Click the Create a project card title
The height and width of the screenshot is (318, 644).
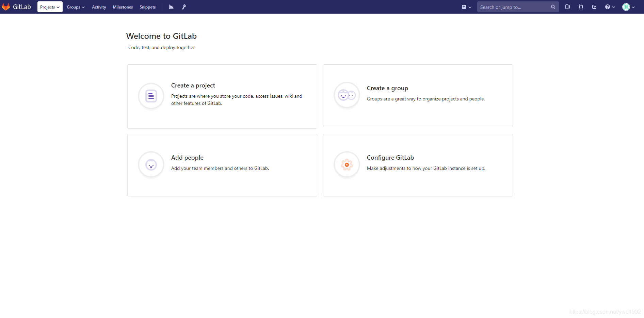pyautogui.click(x=193, y=85)
